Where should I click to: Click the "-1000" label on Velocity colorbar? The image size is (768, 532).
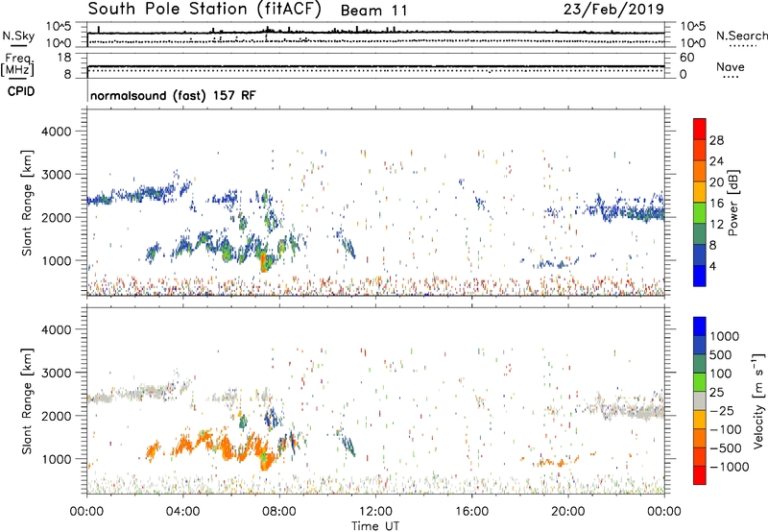click(729, 467)
